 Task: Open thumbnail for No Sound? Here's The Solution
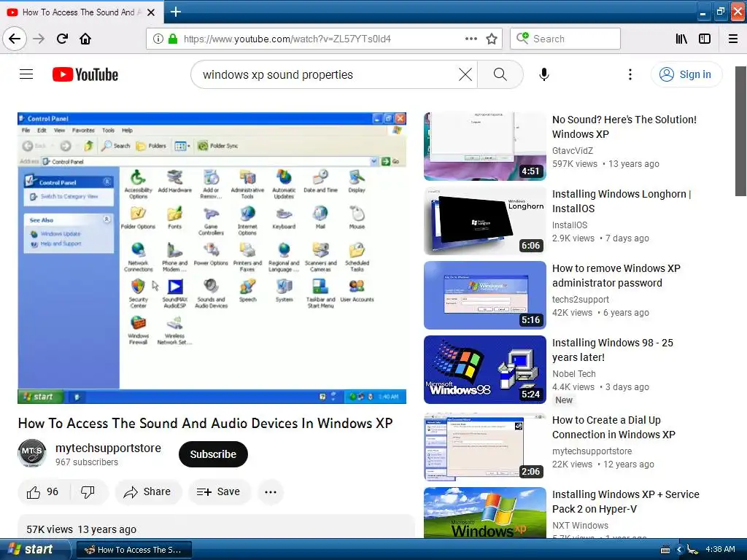[485, 146]
